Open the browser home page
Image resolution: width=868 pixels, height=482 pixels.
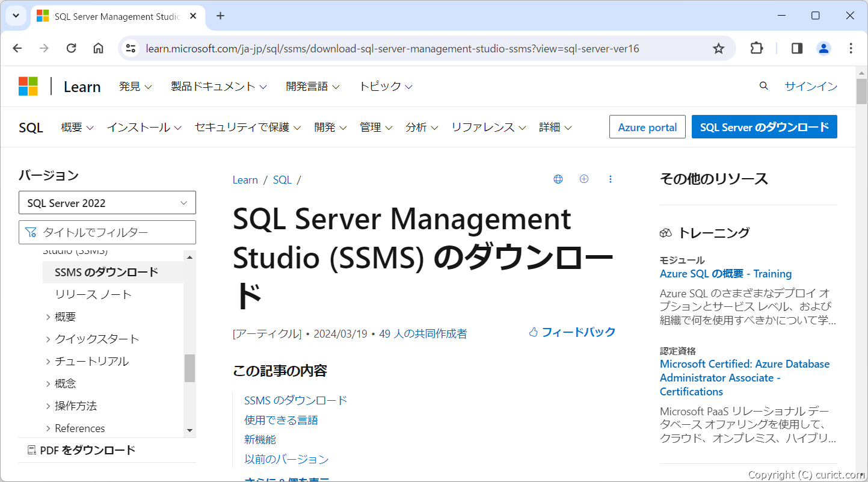pos(98,48)
